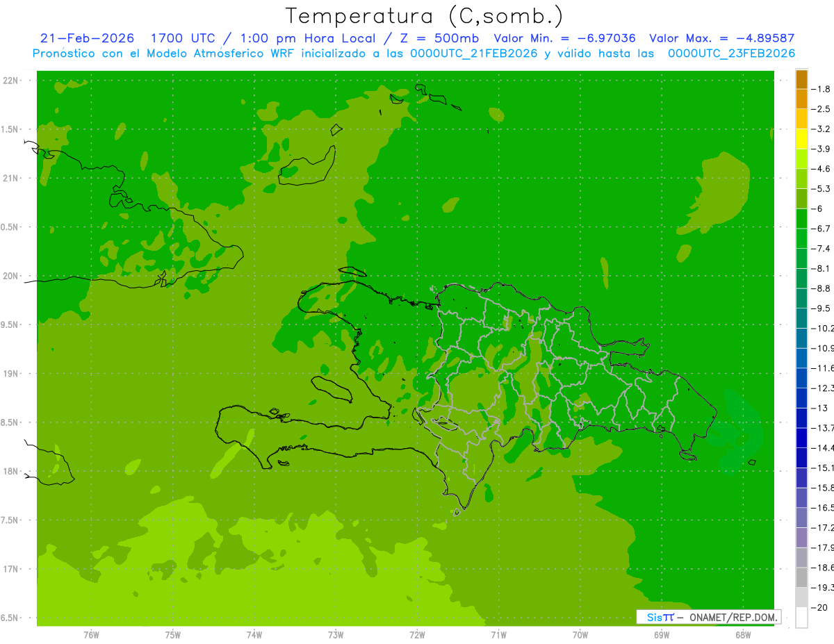Click the '75W' longitude label
The height and width of the screenshot is (644, 834).
click(x=173, y=634)
